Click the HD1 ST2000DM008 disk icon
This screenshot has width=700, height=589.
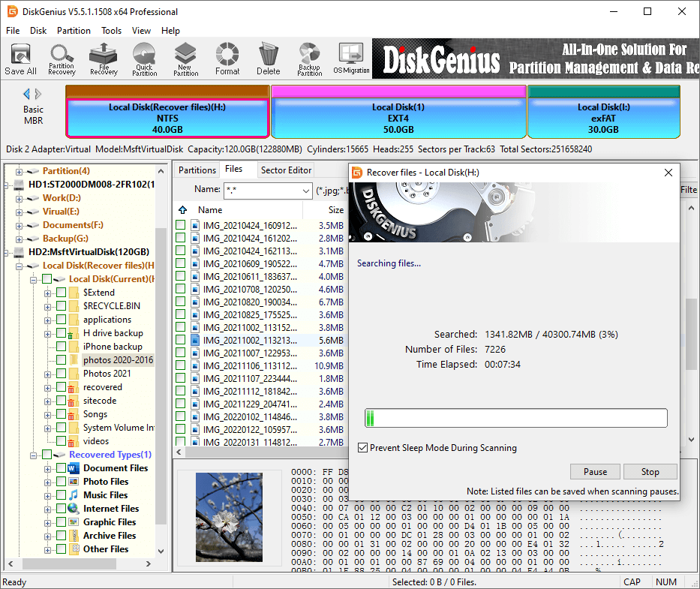tap(19, 185)
